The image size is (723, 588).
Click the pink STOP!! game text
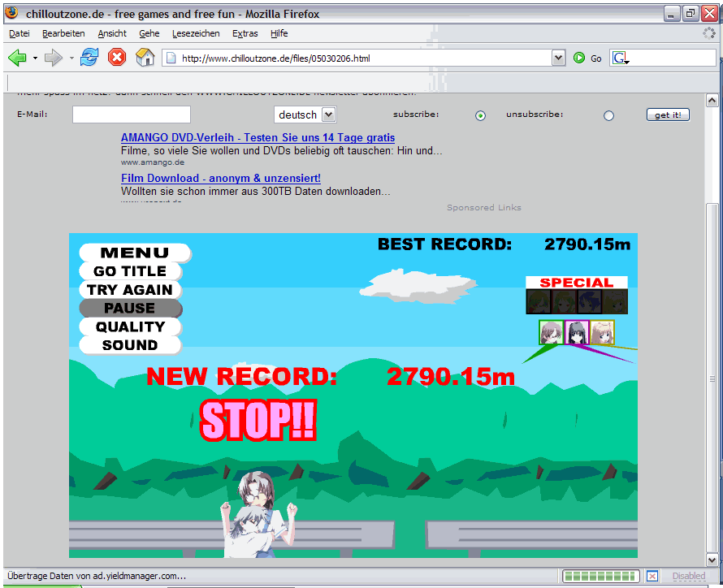258,420
